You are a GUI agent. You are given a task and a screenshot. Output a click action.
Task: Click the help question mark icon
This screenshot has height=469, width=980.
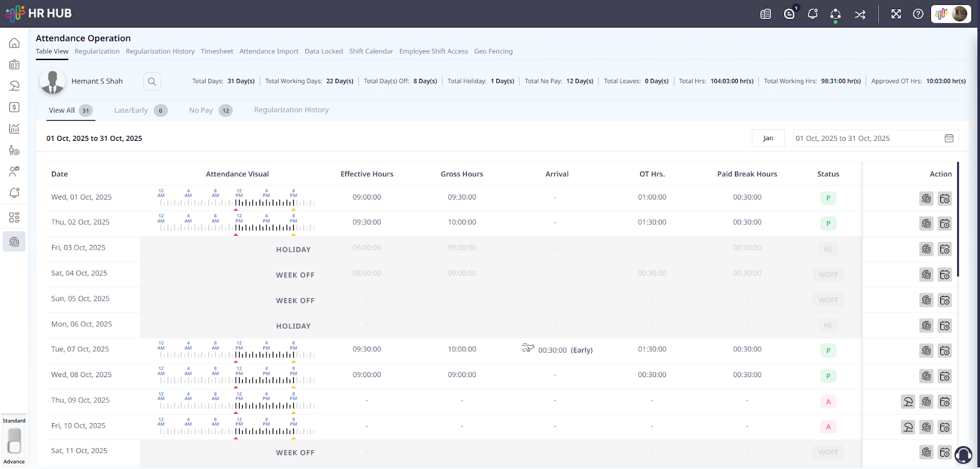pos(918,13)
